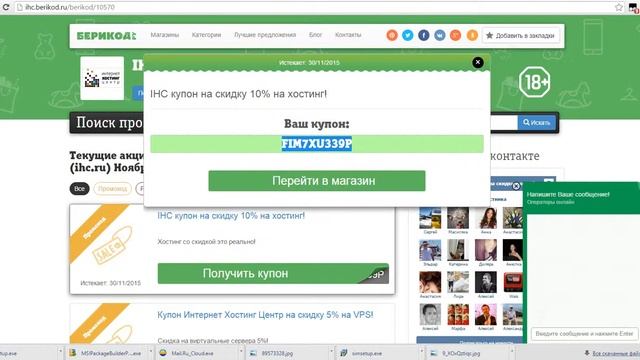Open the 'Категории' menu item
Image resolution: width=640 pixels, height=360 pixels.
(x=206, y=35)
